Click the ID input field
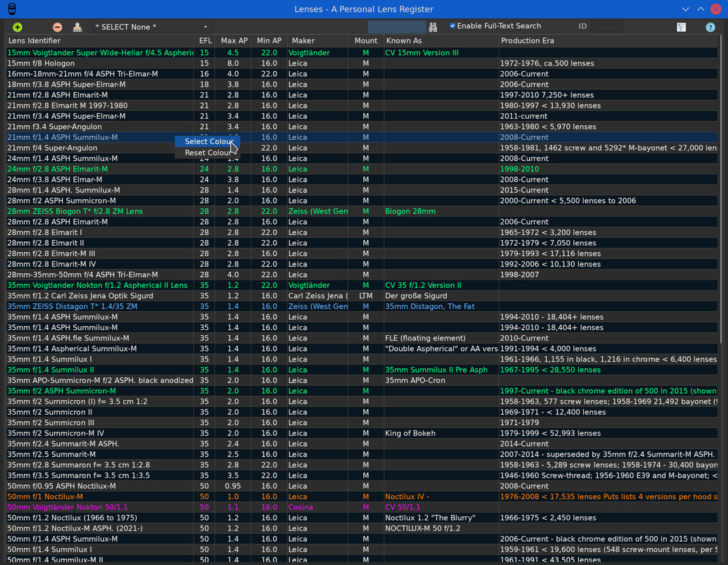 [x=607, y=26]
